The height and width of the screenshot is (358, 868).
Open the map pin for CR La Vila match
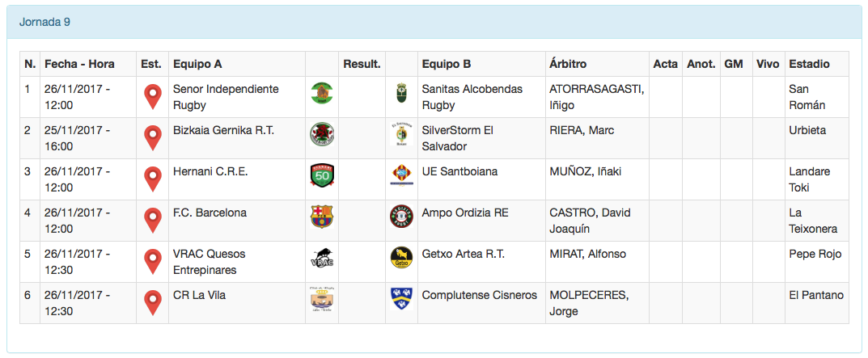[x=152, y=302]
